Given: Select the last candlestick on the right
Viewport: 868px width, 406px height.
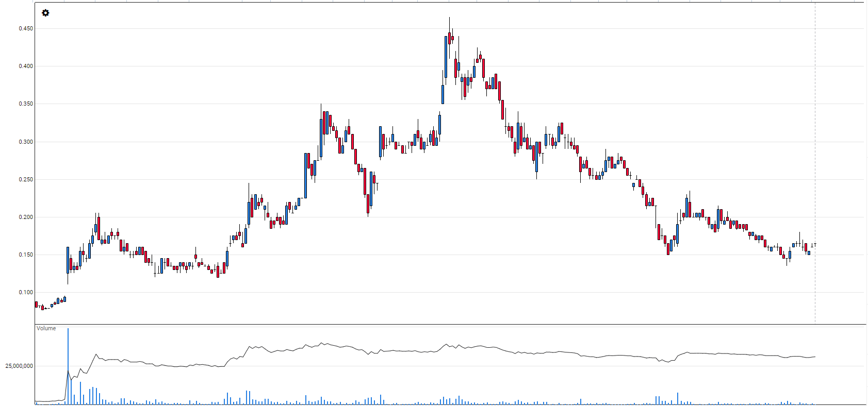Looking at the screenshot, I should (814, 245).
